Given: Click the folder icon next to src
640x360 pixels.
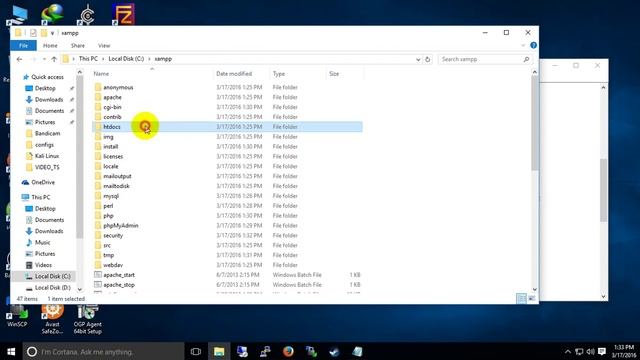Looking at the screenshot, I should 98,245.
